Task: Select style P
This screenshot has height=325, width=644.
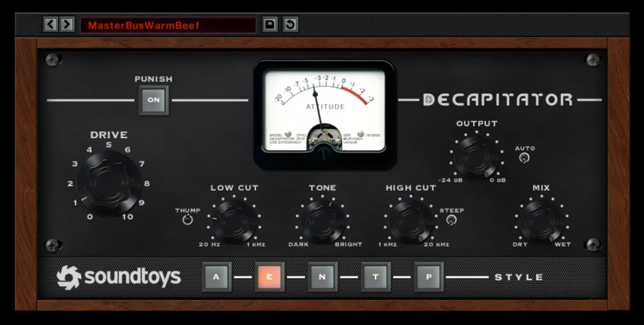Action: pos(429,277)
